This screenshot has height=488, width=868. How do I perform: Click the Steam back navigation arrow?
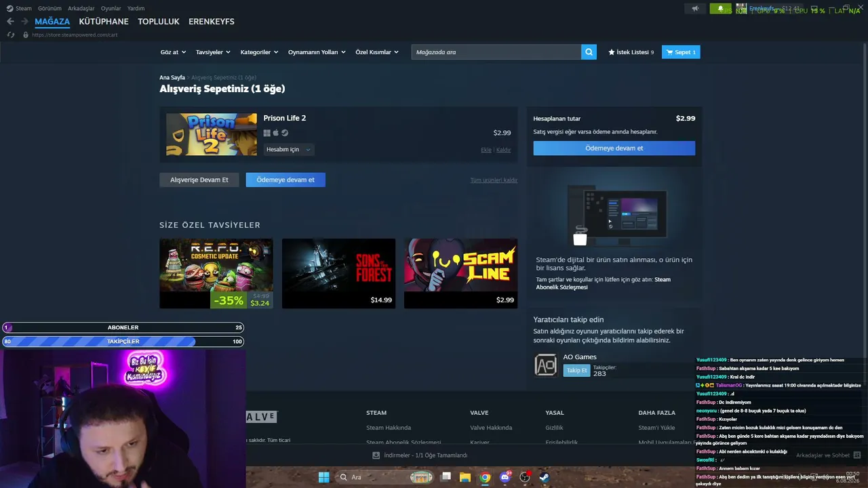point(10,22)
